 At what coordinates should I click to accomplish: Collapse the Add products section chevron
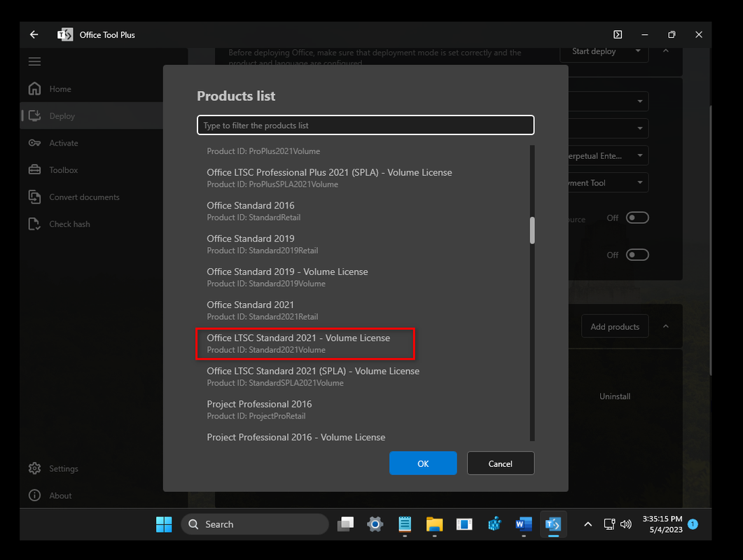[x=665, y=326]
